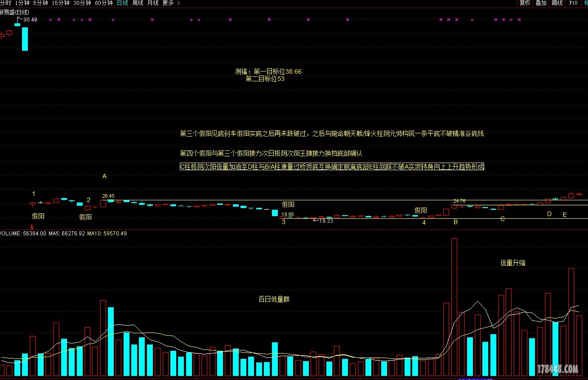This screenshot has height=380, width=588.
Task: Click the letter D chart label
Action: pos(549,214)
